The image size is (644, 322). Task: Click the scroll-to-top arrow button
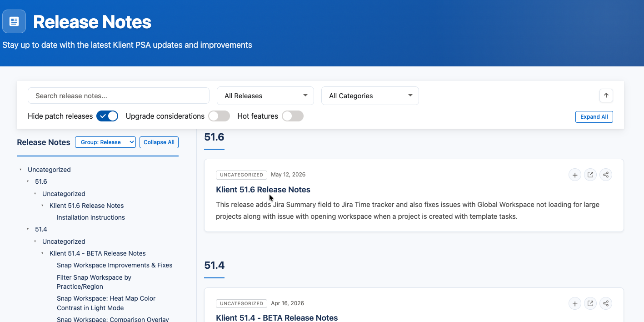606,96
